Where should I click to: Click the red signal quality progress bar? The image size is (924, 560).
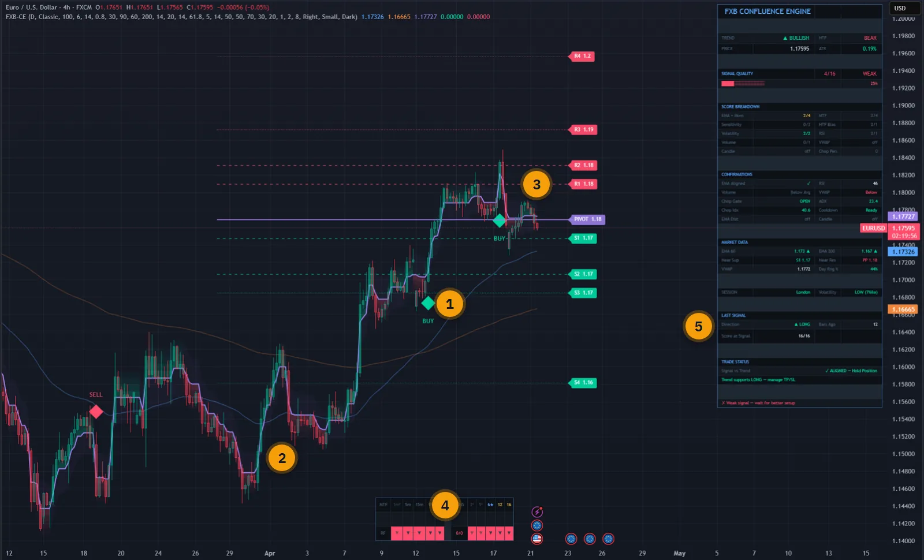[x=743, y=83]
